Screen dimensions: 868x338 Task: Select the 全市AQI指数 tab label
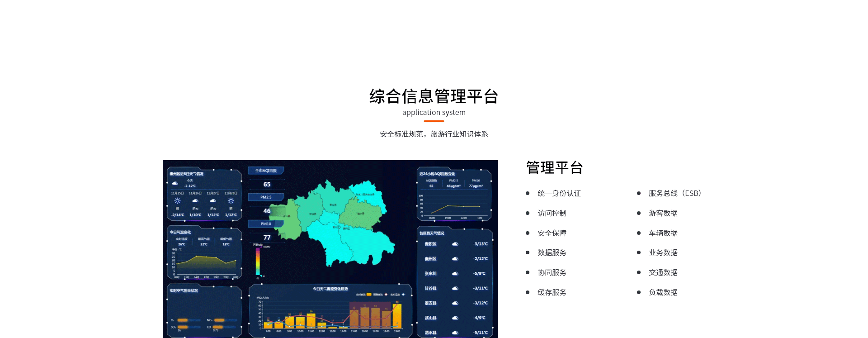coord(266,171)
